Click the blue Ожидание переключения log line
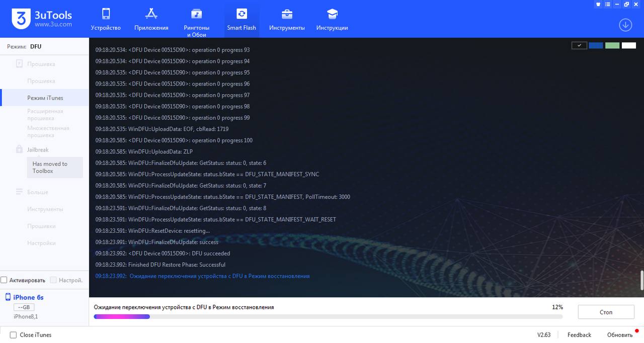 (202, 276)
